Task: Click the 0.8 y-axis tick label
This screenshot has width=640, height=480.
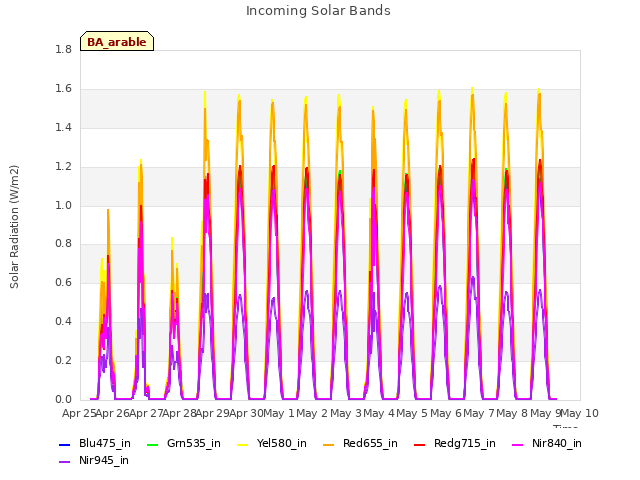Action: (x=63, y=244)
